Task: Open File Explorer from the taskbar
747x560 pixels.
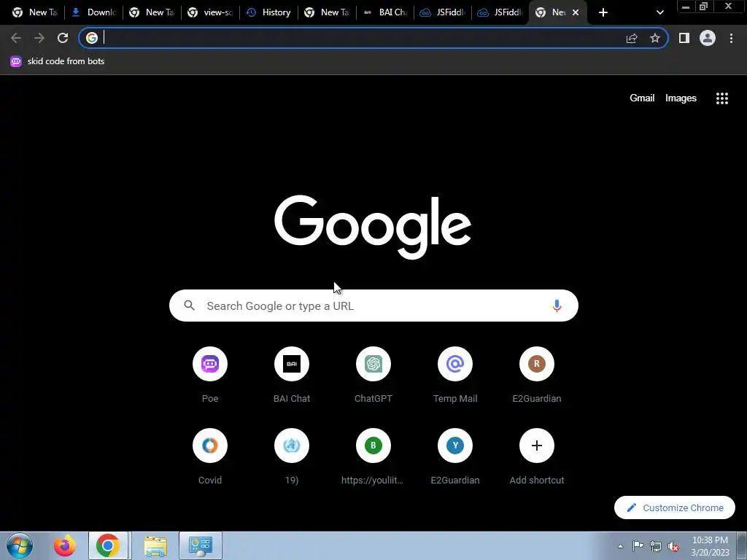Action: tap(155, 545)
